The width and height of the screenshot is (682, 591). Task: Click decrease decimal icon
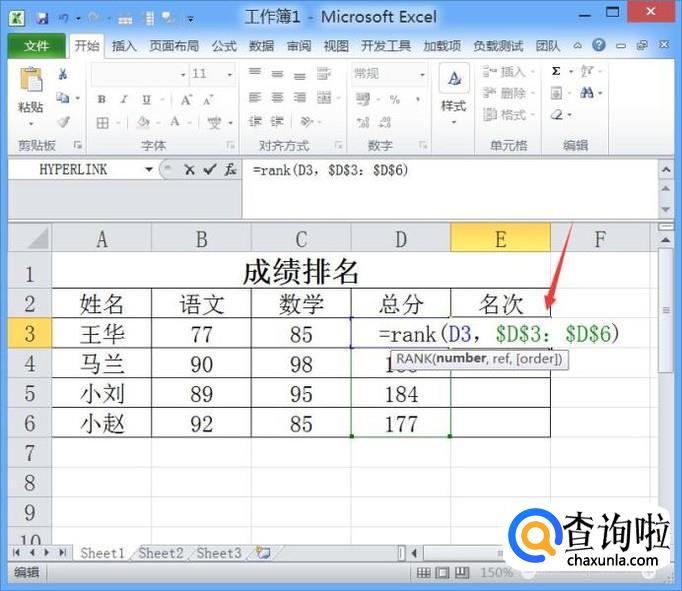click(385, 123)
